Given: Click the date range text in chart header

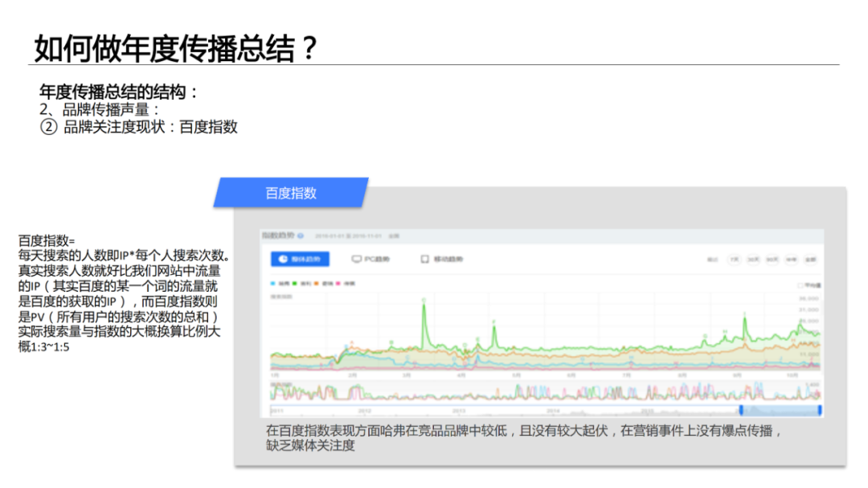Looking at the screenshot, I should click(x=348, y=236).
